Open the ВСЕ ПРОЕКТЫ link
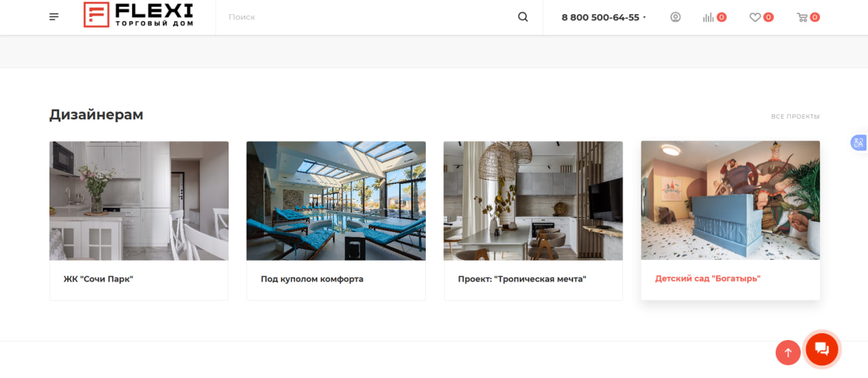 pyautogui.click(x=795, y=117)
